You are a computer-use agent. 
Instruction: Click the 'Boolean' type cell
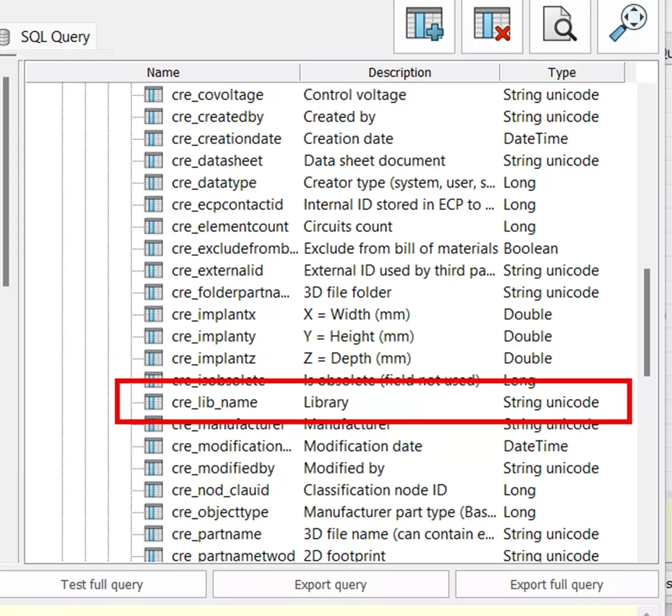click(x=531, y=249)
